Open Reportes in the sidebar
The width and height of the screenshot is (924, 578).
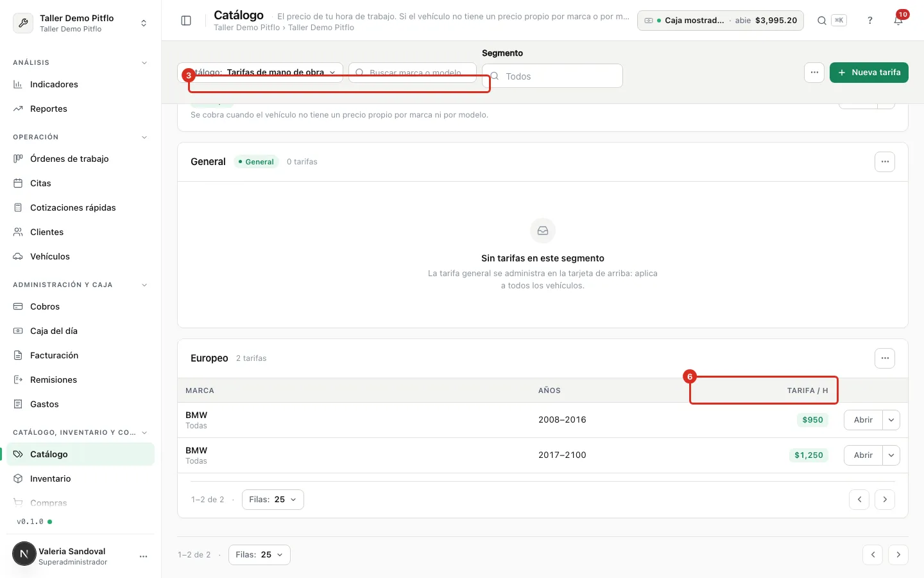(80, 109)
